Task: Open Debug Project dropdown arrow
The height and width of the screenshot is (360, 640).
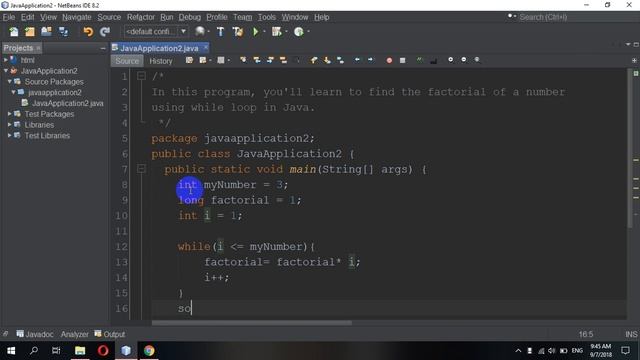Action: [286, 31]
